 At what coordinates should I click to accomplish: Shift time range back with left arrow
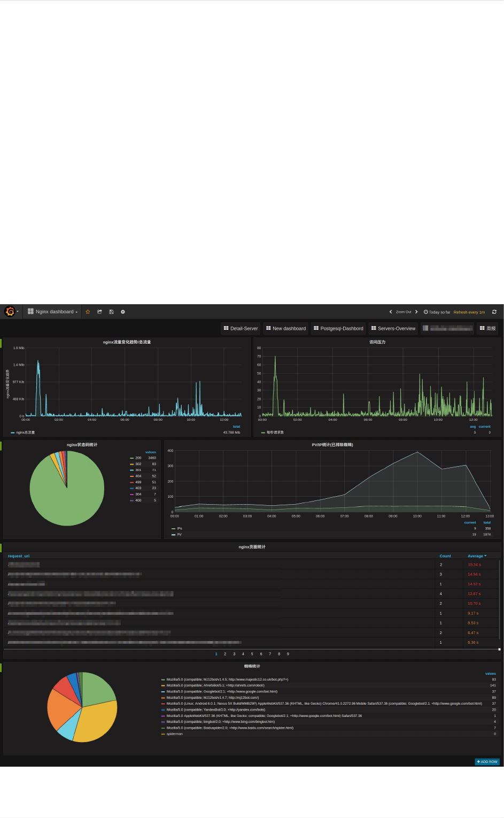pos(391,312)
